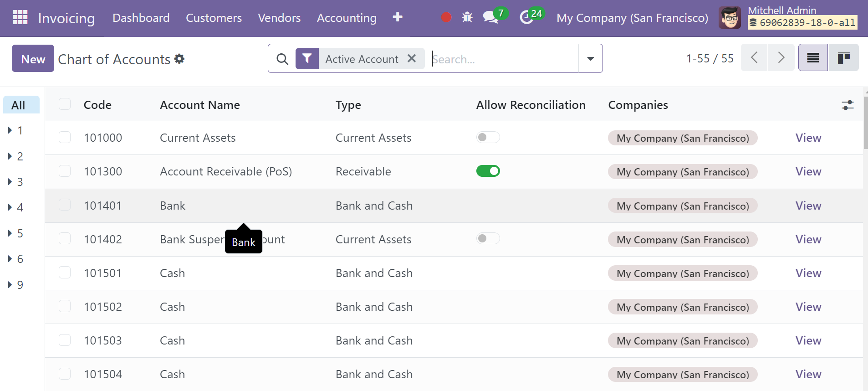Enable reconciliation toggle for Bank Suspense 101402

pos(488,238)
